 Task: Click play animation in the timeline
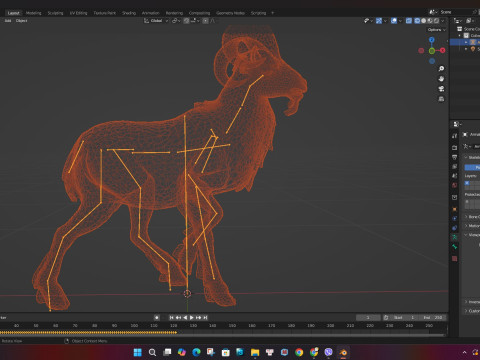click(192, 317)
